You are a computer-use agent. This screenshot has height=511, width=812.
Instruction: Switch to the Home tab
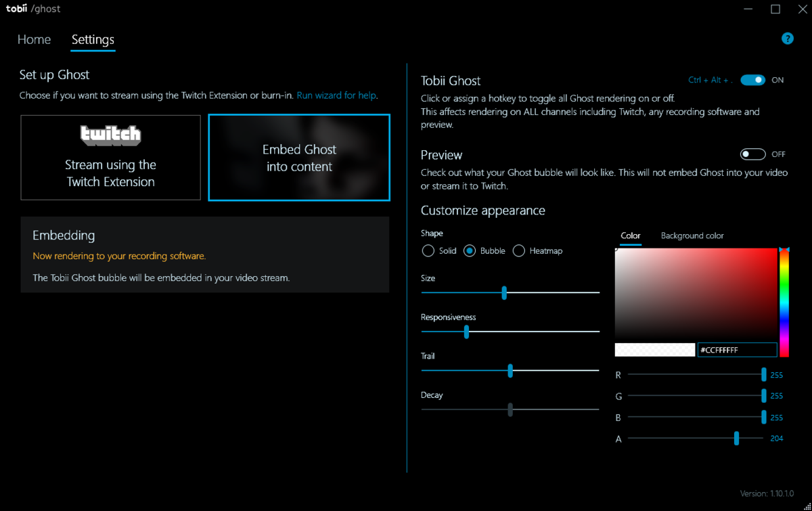point(34,39)
